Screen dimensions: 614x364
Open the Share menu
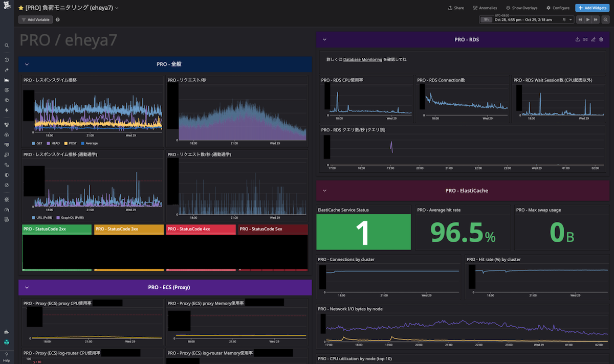tap(456, 8)
